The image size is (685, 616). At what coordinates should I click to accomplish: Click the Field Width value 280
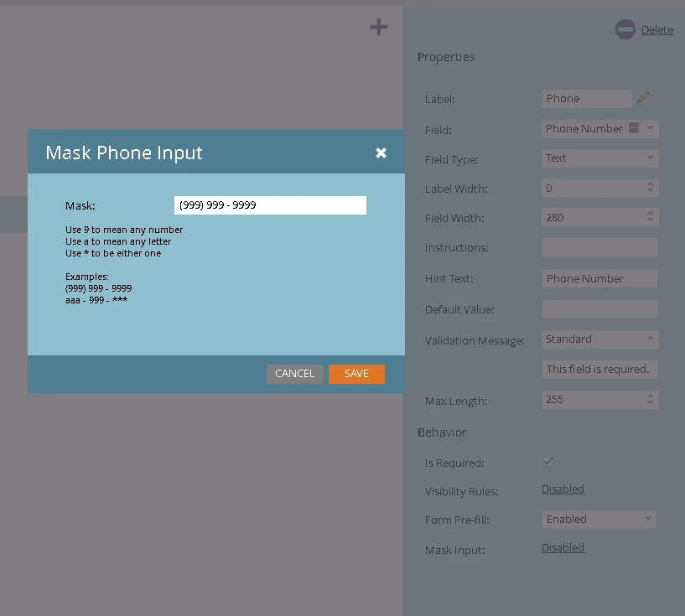pyautogui.click(x=594, y=217)
